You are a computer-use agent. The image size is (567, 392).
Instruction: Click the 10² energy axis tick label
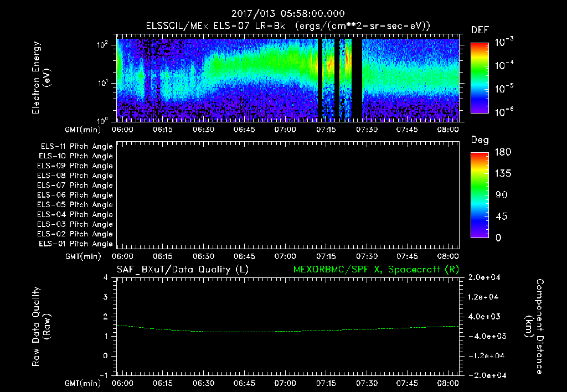102,45
